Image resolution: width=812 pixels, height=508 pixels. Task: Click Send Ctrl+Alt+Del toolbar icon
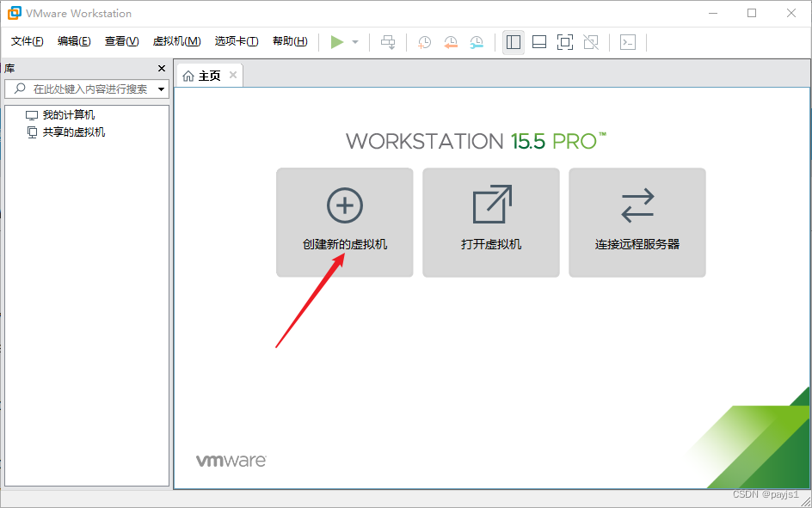(x=388, y=42)
